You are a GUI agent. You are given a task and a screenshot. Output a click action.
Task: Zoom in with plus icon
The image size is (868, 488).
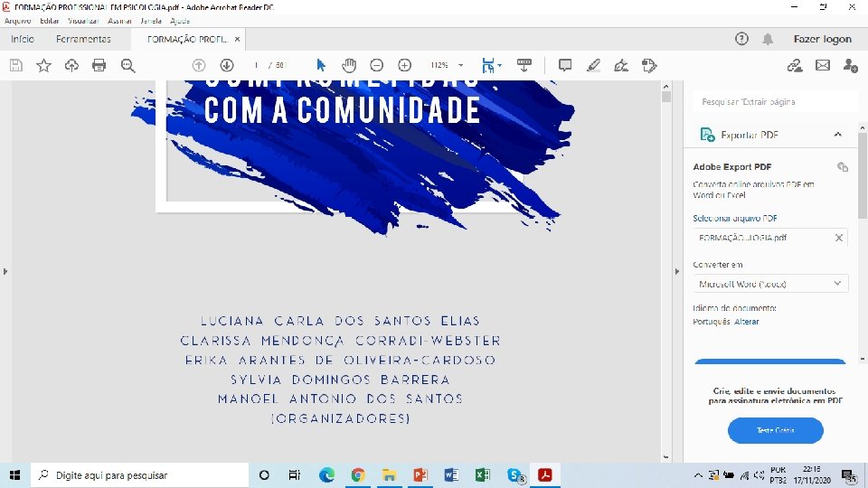(405, 65)
